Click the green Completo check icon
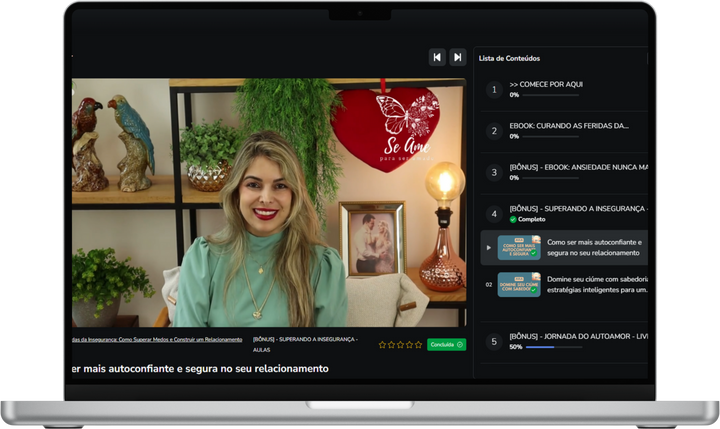The width and height of the screenshot is (720, 429). tap(513, 219)
